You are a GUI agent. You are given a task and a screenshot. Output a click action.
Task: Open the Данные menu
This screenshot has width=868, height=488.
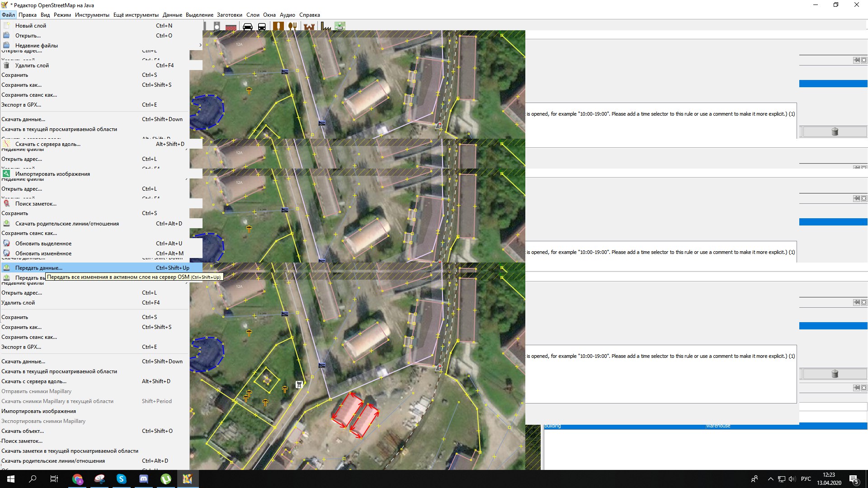pyautogui.click(x=172, y=15)
